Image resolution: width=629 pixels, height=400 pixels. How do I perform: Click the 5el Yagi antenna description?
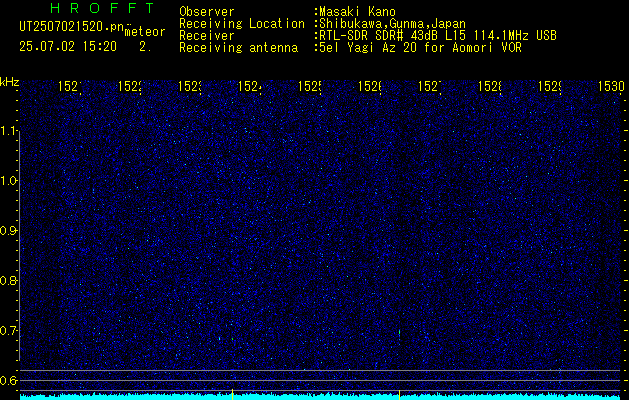tap(420, 48)
